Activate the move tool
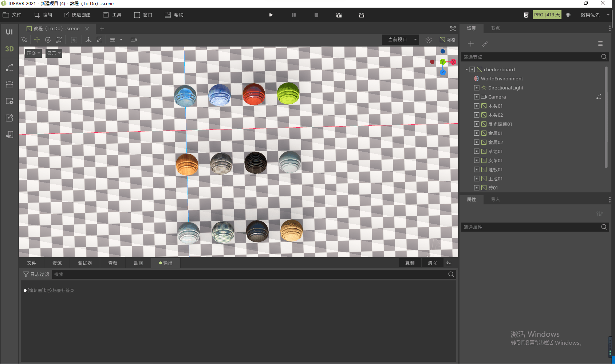Viewport: 615px width, 364px height. (x=37, y=40)
